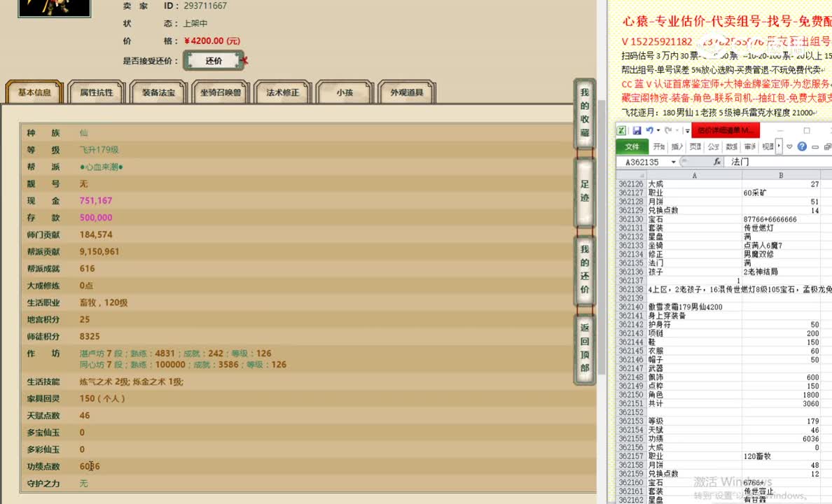This screenshot has height=504, width=832.
Task: Open the Quick Access Toolbar customize dropdown
Action: click(686, 132)
